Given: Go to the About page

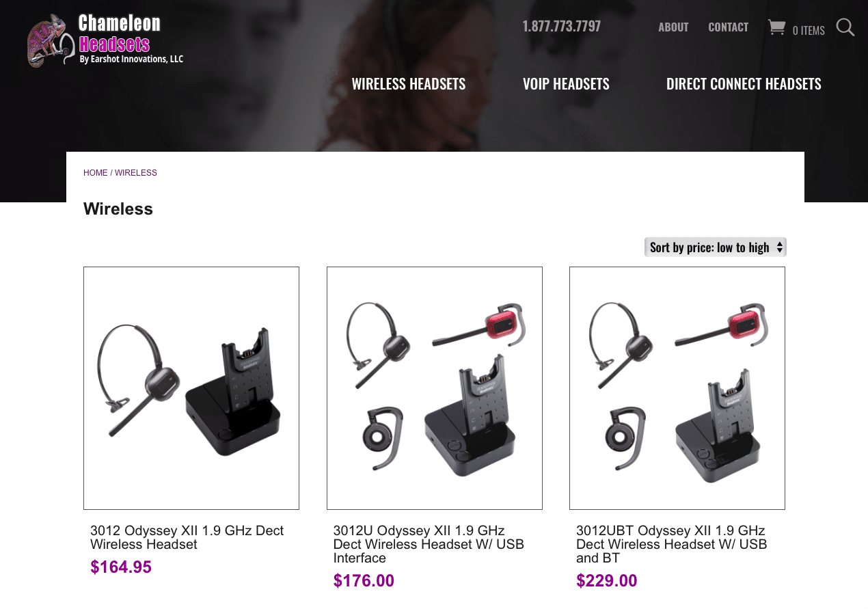Looking at the screenshot, I should pyautogui.click(x=673, y=27).
